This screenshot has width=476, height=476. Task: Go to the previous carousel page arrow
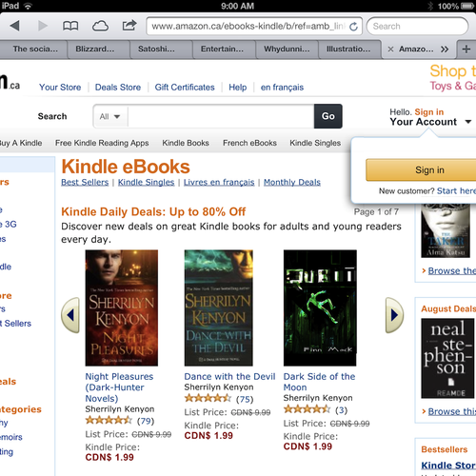70,315
